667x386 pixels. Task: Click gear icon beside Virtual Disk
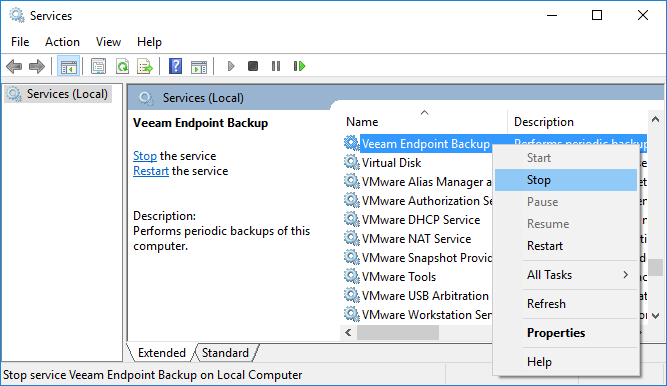351,162
